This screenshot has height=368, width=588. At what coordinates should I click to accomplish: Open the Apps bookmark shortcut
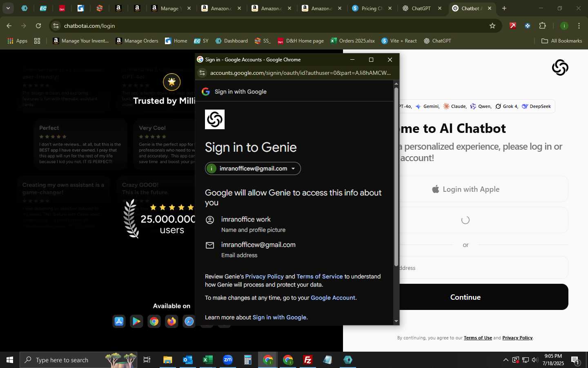18,41
